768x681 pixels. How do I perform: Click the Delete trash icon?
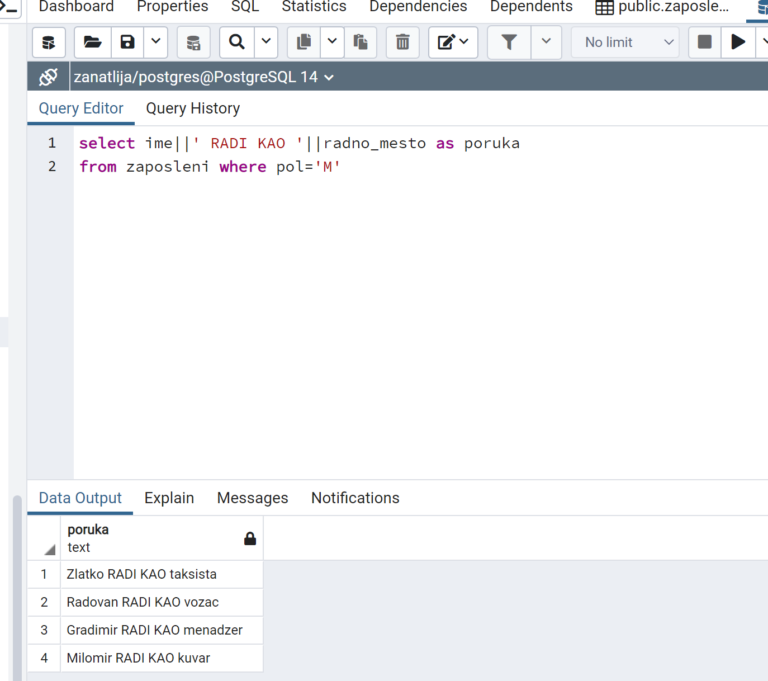point(402,43)
